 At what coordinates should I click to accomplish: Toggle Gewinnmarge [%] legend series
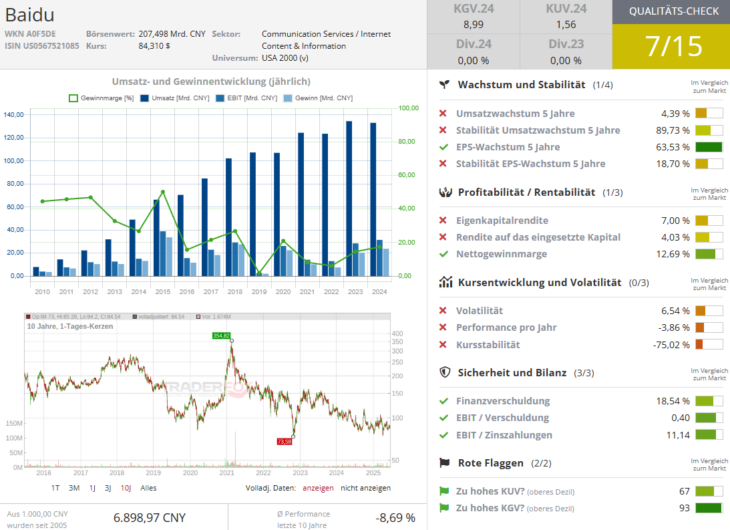[x=101, y=98]
